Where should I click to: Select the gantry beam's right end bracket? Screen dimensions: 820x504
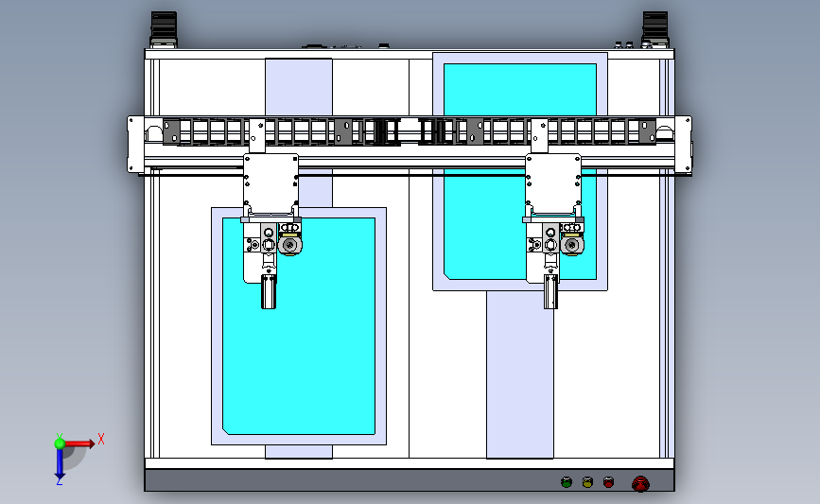pyautogui.click(x=683, y=145)
